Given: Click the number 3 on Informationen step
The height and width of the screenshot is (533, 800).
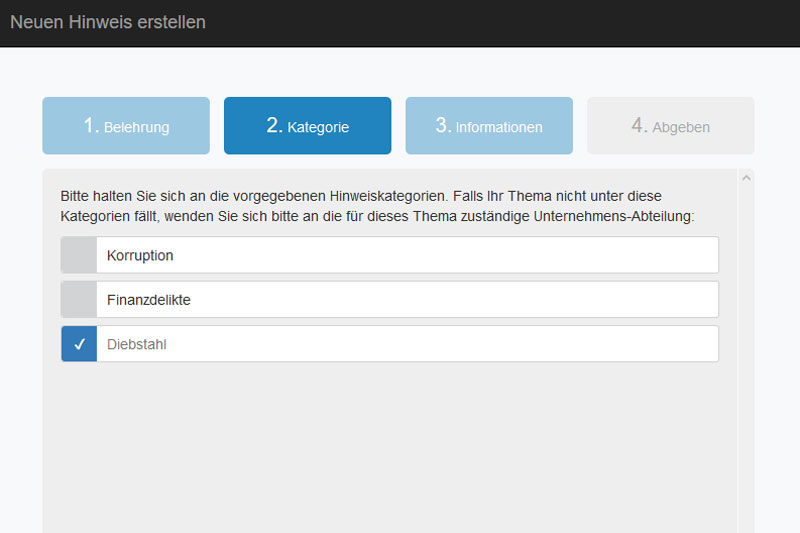Looking at the screenshot, I should tap(443, 125).
